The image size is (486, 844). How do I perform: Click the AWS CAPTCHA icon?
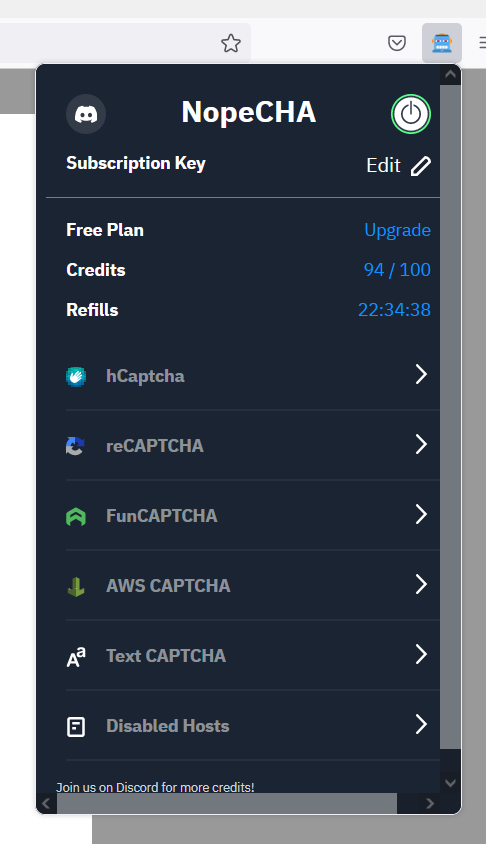pyautogui.click(x=76, y=586)
